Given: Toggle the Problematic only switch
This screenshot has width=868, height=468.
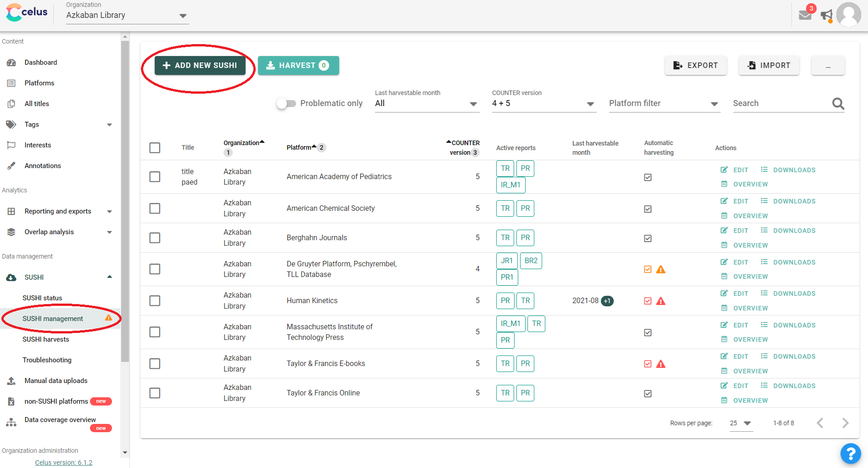Looking at the screenshot, I should (286, 104).
